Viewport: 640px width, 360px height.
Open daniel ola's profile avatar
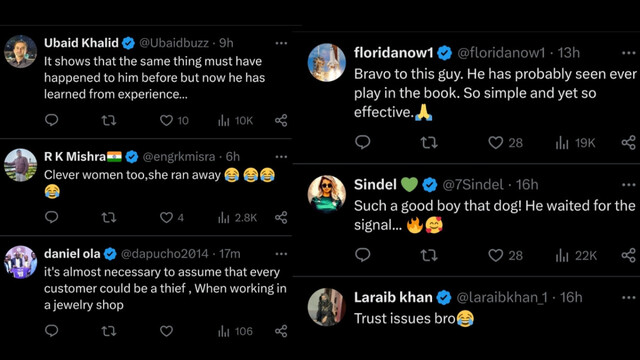[x=20, y=262]
